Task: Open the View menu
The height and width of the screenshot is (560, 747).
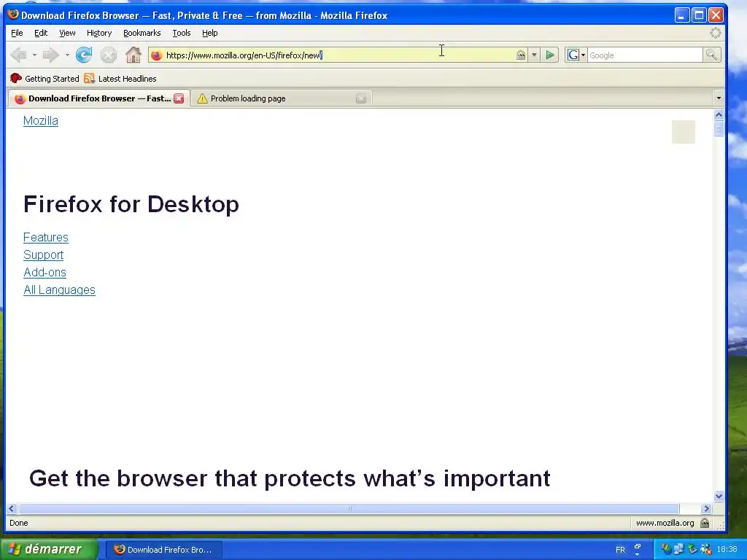Action: pos(67,33)
